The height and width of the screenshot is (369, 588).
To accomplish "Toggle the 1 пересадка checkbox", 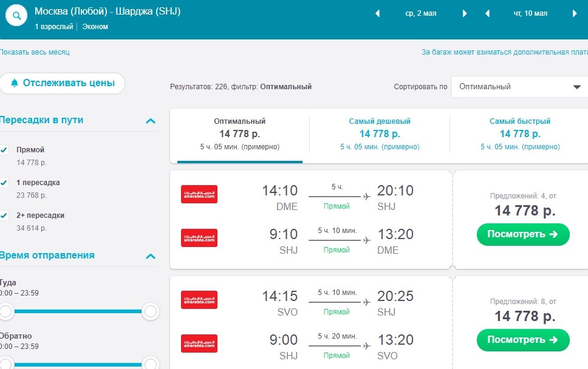I will [4, 183].
